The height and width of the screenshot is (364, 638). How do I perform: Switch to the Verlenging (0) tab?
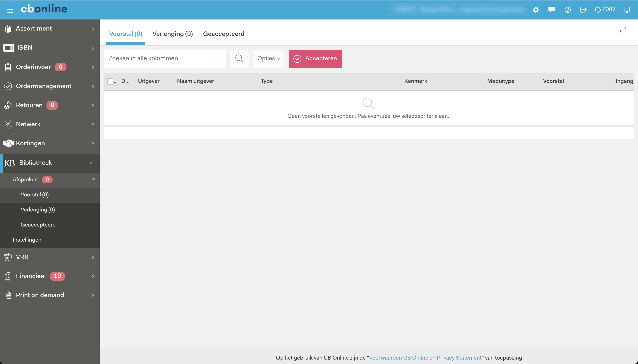pyautogui.click(x=173, y=34)
